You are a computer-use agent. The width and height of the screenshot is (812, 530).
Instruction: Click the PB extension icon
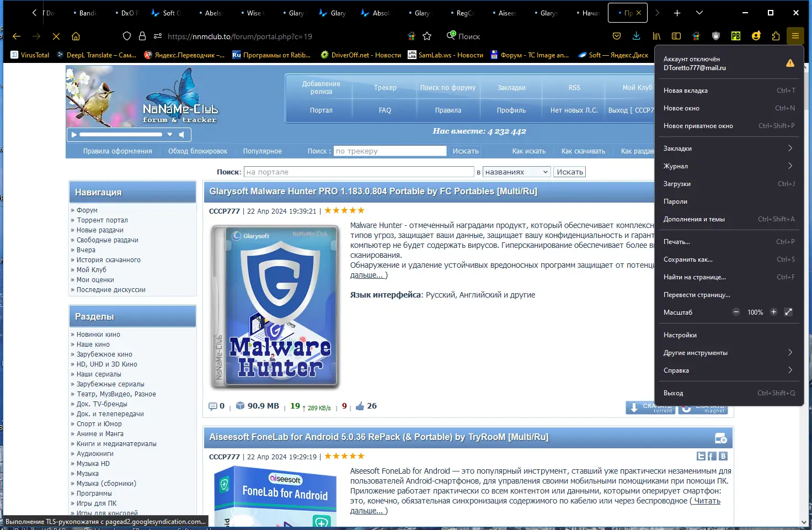736,36
